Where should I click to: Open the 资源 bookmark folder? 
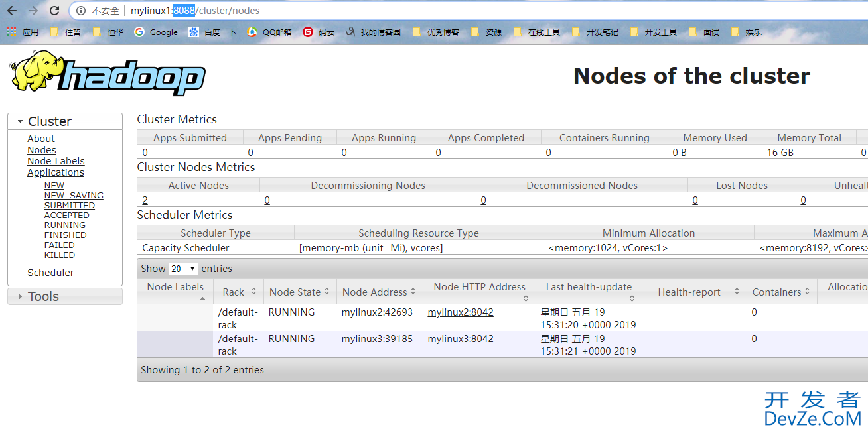(486, 32)
